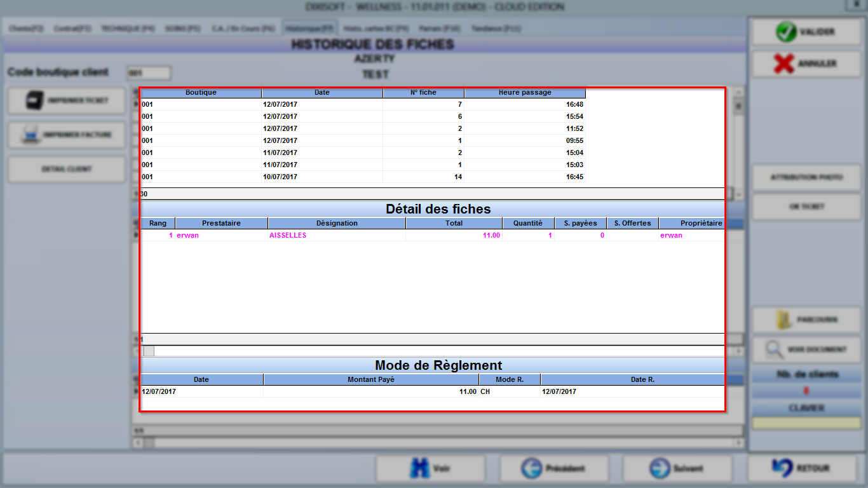Viewport: 868px width, 488px height.
Task: Click the Quantité column header
Action: [528, 224]
